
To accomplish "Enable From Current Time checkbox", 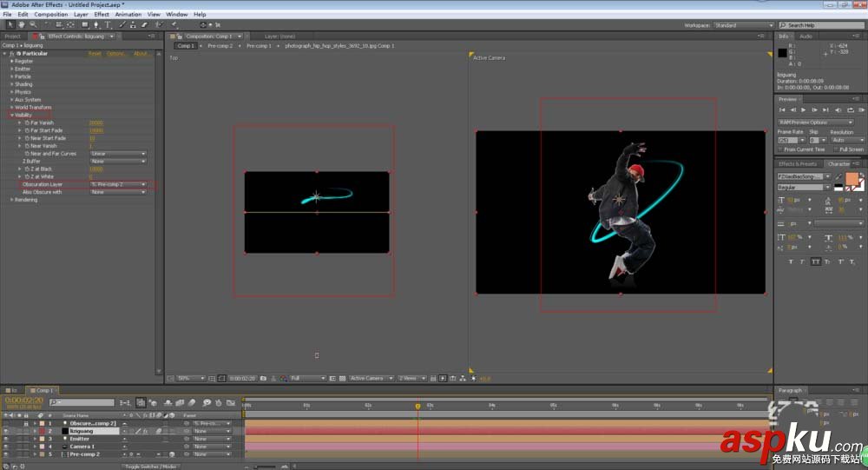I will (781, 149).
